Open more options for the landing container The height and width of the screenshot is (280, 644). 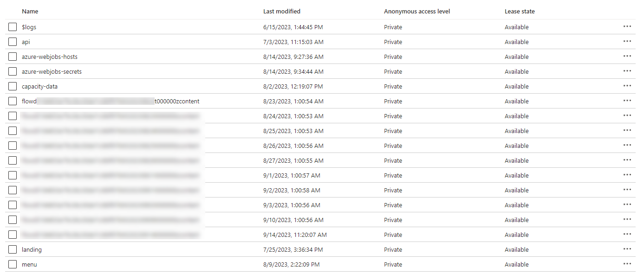pos(627,249)
